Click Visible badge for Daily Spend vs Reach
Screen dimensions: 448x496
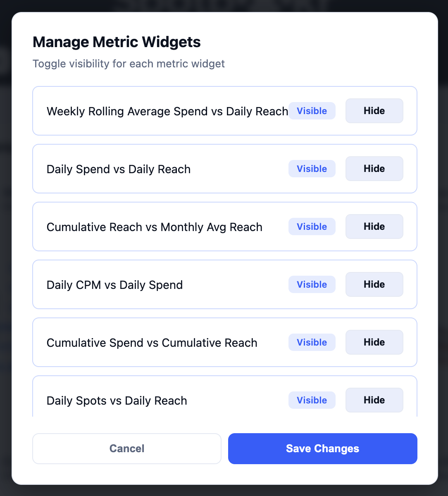[312, 169]
